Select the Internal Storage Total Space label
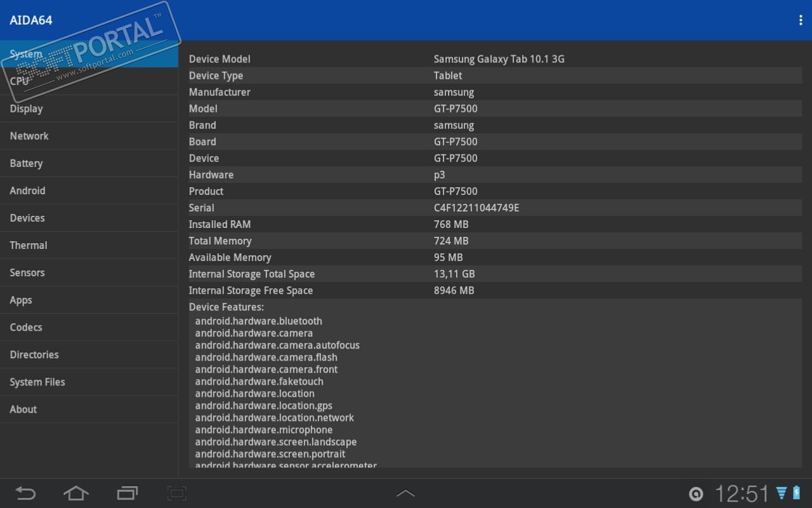Screen dimensions: 812x508 point(252,274)
